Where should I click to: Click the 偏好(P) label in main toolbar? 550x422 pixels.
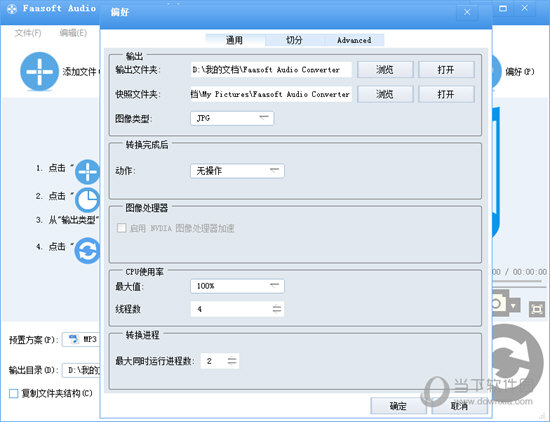520,72
